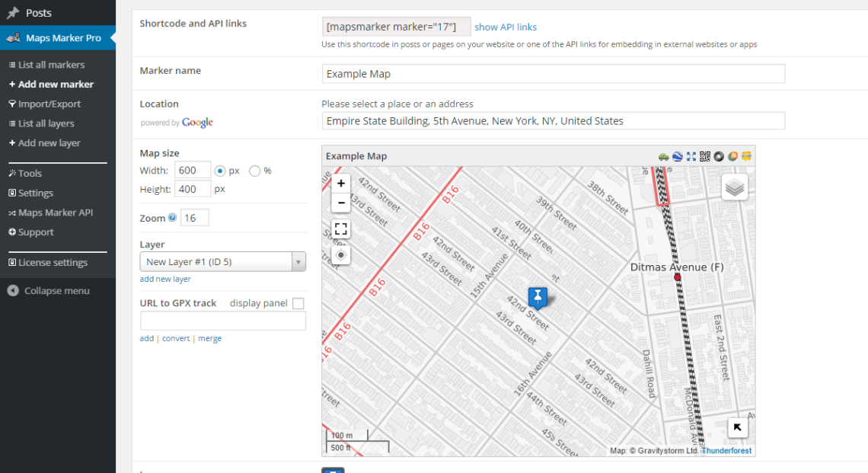Show the QR code for this marker
Viewport: 868px width, 473px height.
[x=704, y=155]
